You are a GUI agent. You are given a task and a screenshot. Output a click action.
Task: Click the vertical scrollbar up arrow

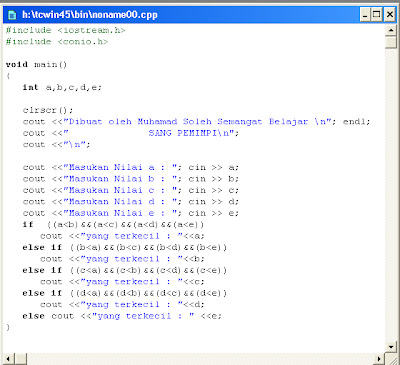point(391,30)
